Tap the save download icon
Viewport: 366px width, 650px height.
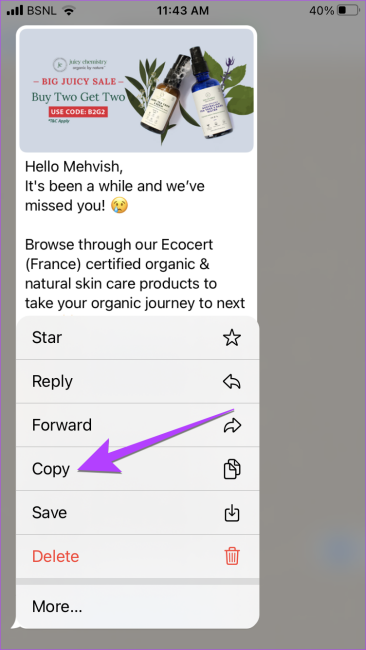point(232,513)
